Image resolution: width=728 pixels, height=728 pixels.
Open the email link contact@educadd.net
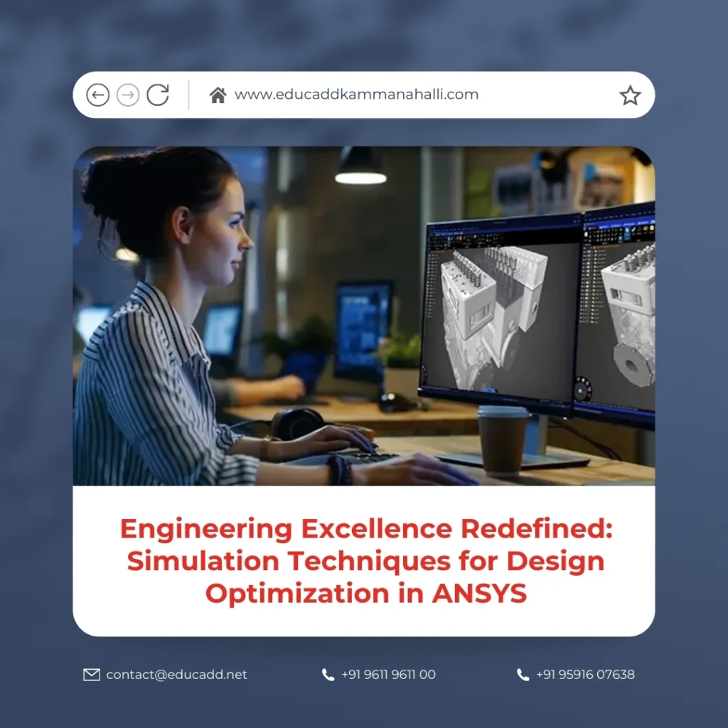point(176,675)
